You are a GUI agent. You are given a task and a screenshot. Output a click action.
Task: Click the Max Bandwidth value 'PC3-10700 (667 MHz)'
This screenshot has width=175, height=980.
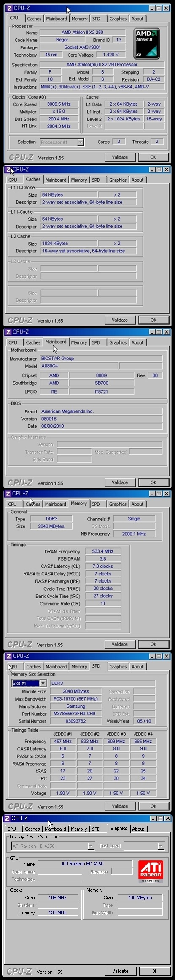click(75, 699)
